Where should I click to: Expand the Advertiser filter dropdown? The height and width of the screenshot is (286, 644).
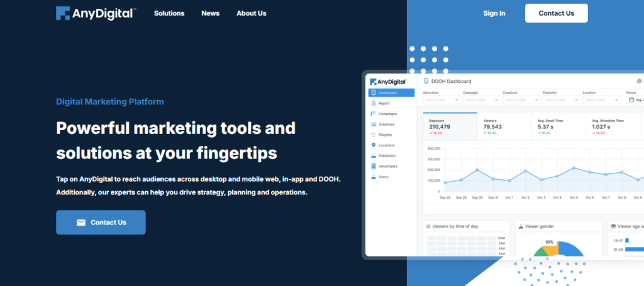[441, 100]
